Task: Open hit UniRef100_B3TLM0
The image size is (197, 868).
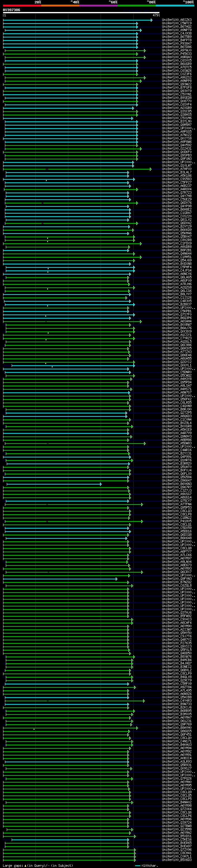Action: coord(177,122)
